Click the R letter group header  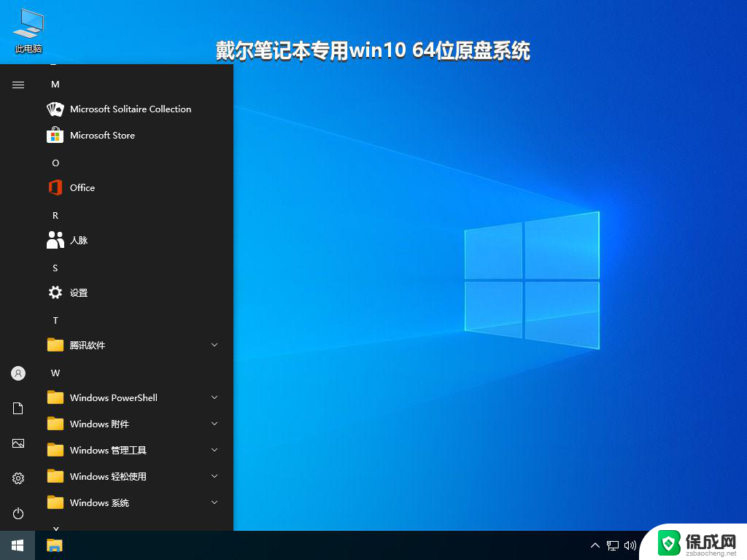click(55, 215)
